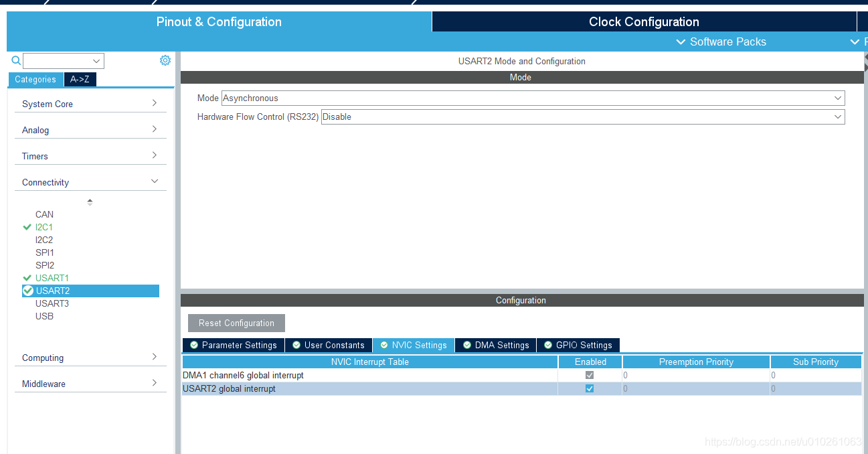This screenshot has width=868, height=454.
Task: Select the DMA1 channel6 global interrupt row
Action: tap(522, 375)
